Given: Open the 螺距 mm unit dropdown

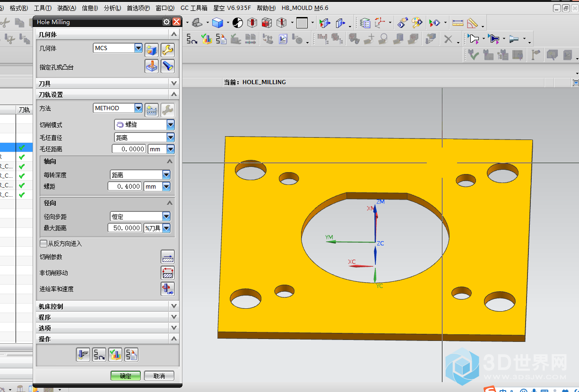Looking at the screenshot, I should pos(166,186).
